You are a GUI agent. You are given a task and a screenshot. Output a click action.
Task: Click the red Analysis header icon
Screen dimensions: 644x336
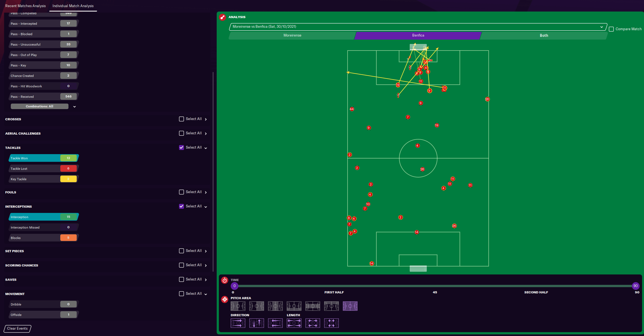(x=222, y=17)
